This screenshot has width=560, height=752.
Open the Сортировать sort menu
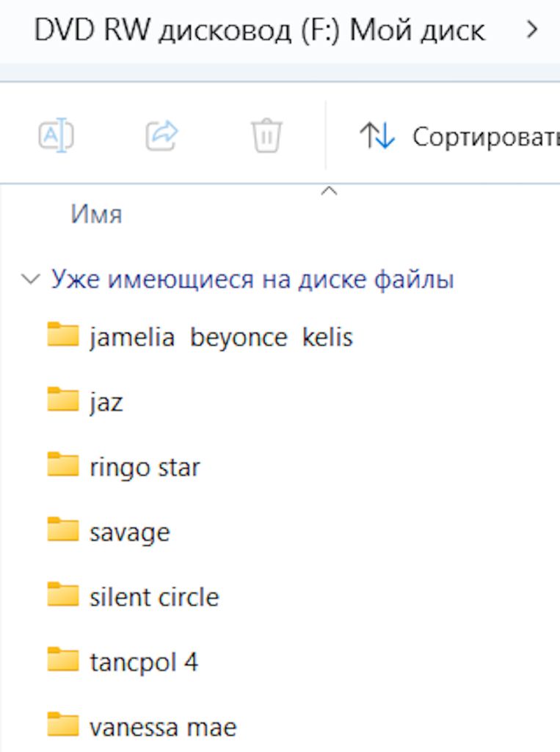(x=459, y=136)
